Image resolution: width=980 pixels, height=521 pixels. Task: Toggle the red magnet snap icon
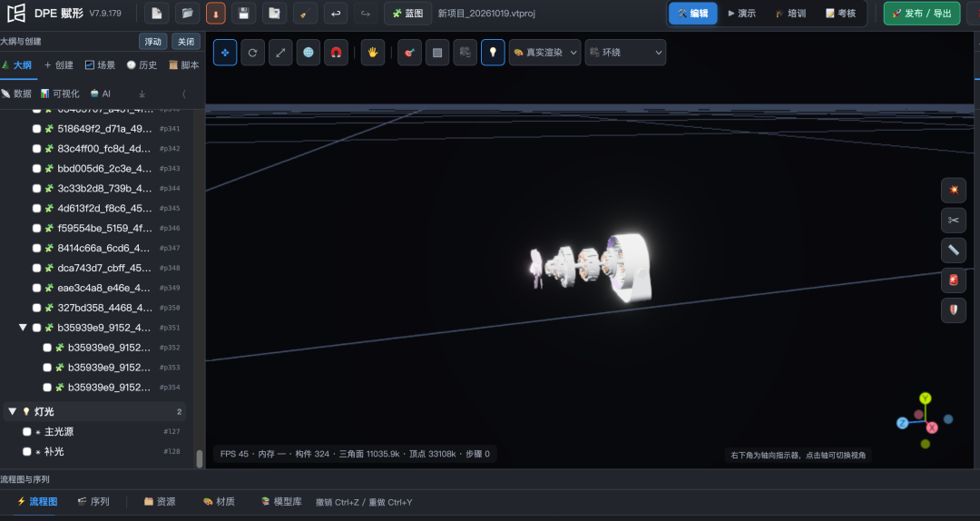[x=336, y=53]
